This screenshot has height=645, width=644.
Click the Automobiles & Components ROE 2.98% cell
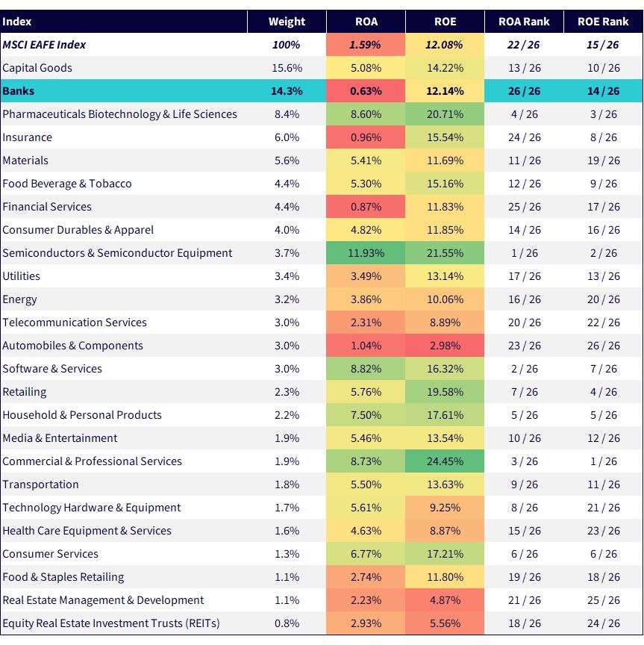(x=445, y=346)
